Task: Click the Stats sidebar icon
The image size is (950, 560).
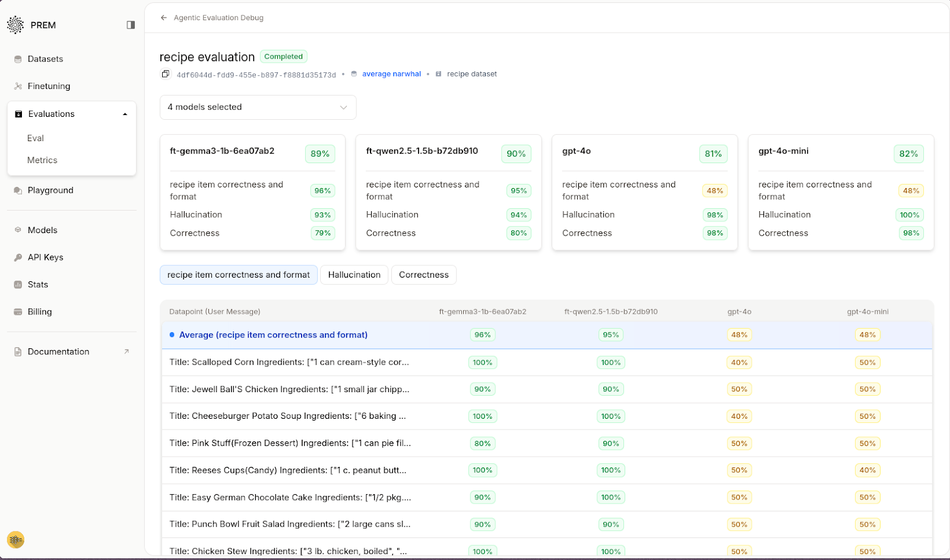Action: 17,284
